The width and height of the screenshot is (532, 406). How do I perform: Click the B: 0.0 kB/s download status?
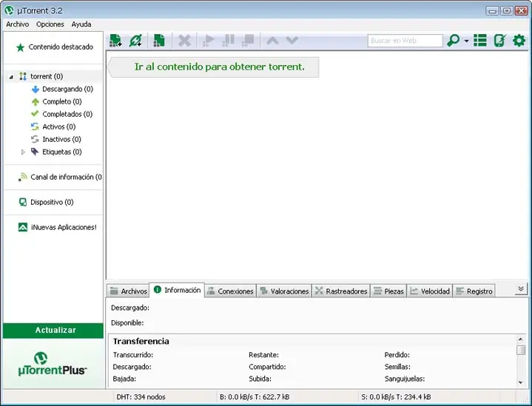pyautogui.click(x=255, y=397)
